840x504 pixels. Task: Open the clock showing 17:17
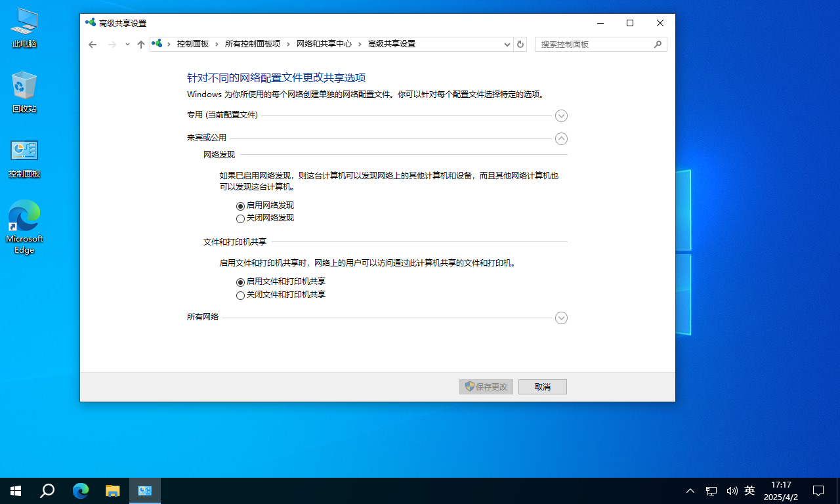tap(781, 491)
